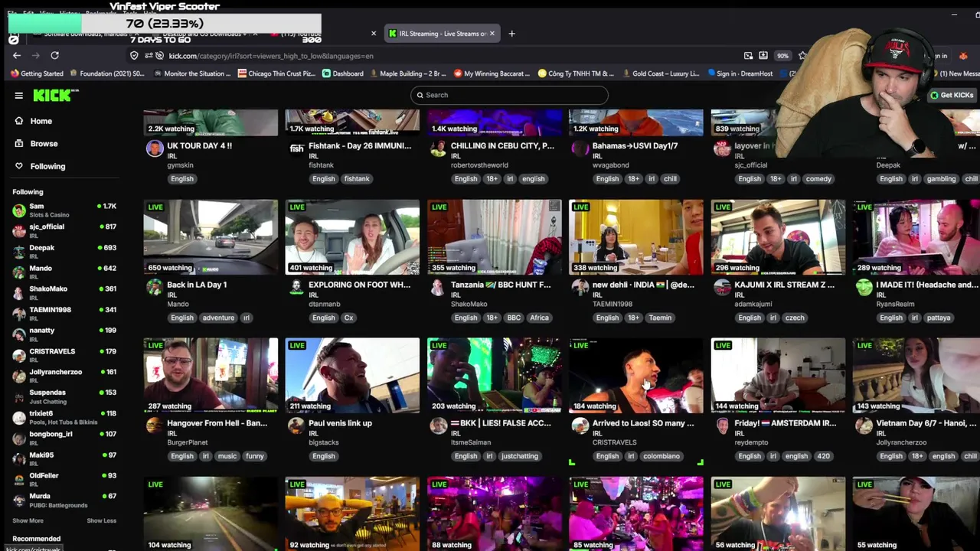Image resolution: width=980 pixels, height=551 pixels.
Task: Open Chicago Thin Crust Pizza bookmark
Action: (276, 73)
